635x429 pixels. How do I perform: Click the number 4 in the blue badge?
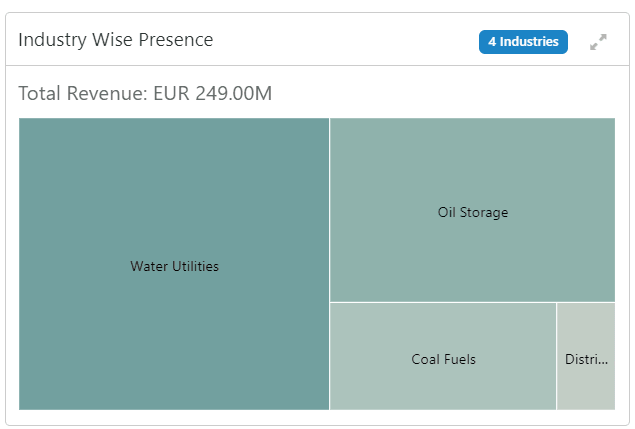(492, 42)
